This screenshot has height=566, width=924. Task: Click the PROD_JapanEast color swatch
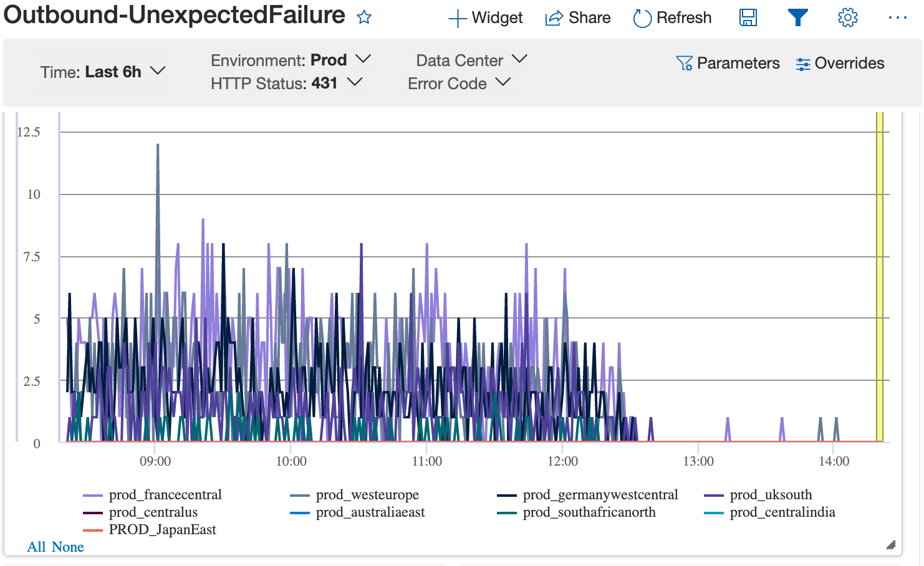92,530
